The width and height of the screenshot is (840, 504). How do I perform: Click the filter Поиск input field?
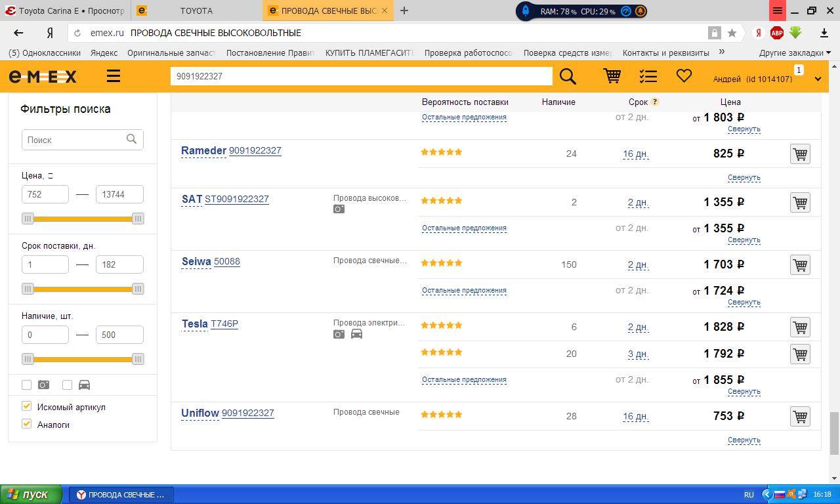coord(73,140)
